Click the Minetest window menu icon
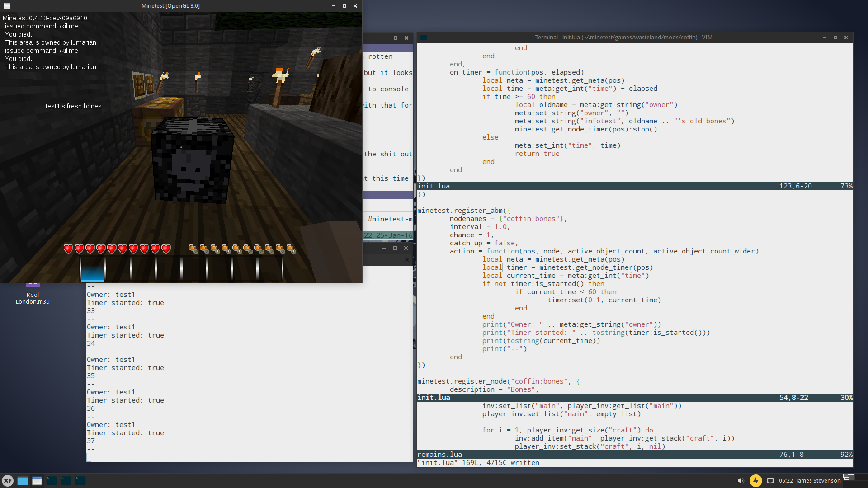 pos(7,6)
